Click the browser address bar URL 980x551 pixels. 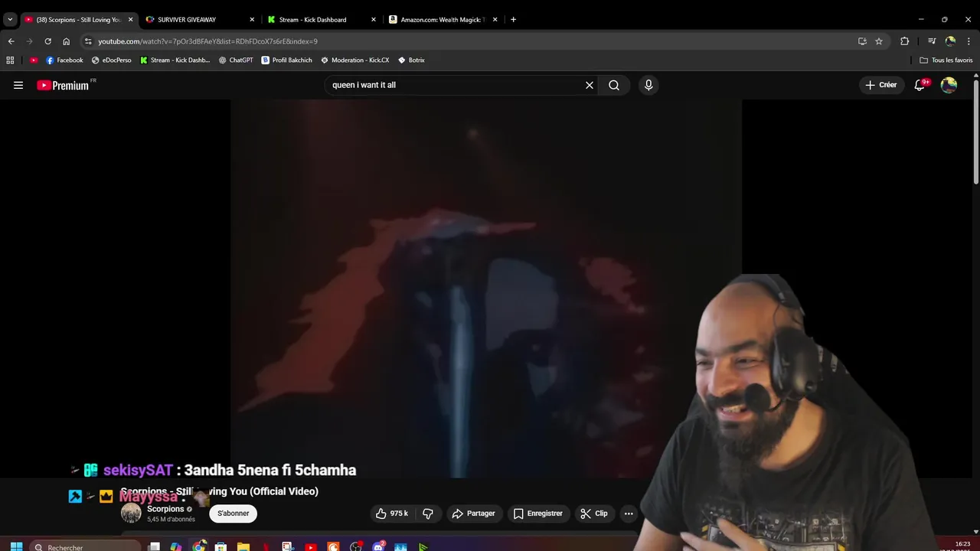pyautogui.click(x=207, y=41)
